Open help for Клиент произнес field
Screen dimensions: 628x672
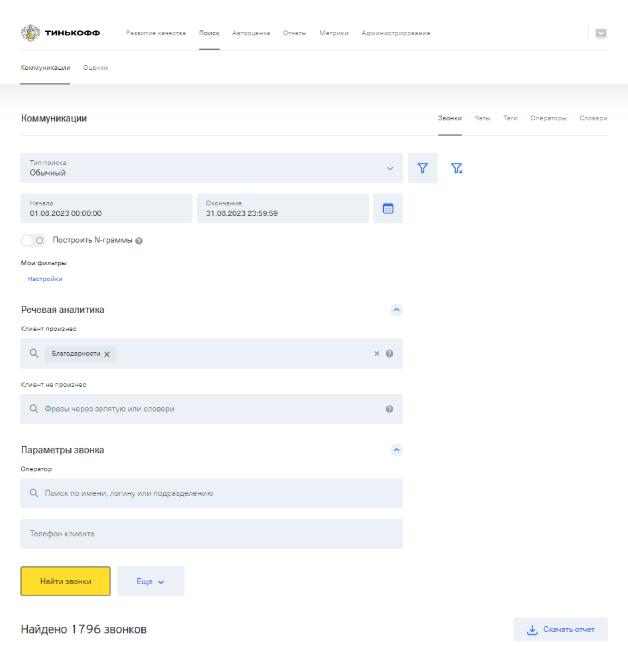[389, 354]
